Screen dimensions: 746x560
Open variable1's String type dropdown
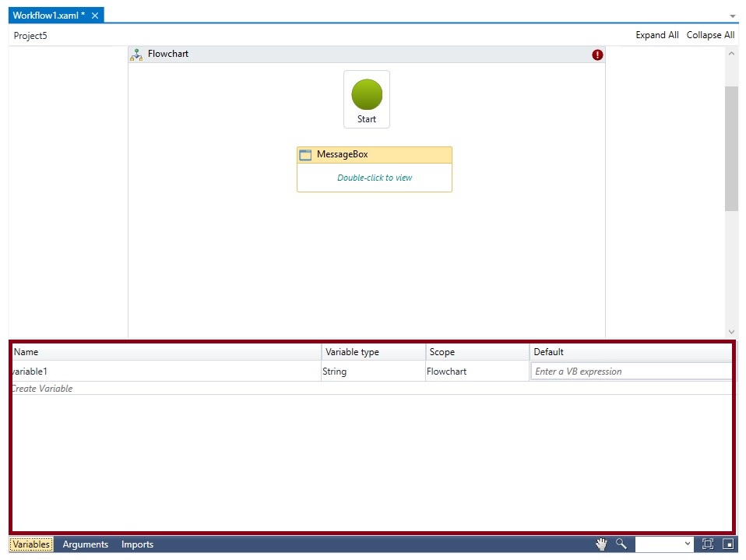tap(372, 372)
